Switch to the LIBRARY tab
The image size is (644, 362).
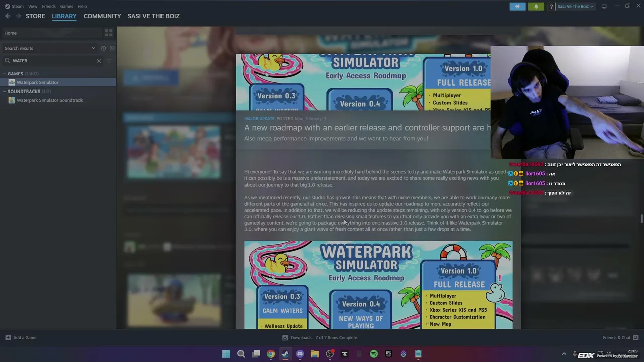pyautogui.click(x=64, y=16)
